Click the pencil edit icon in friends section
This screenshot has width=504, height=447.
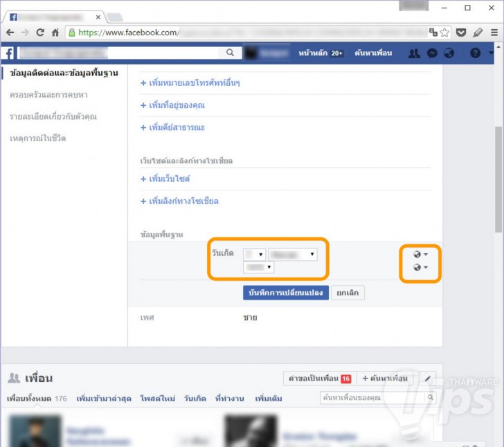tap(428, 378)
